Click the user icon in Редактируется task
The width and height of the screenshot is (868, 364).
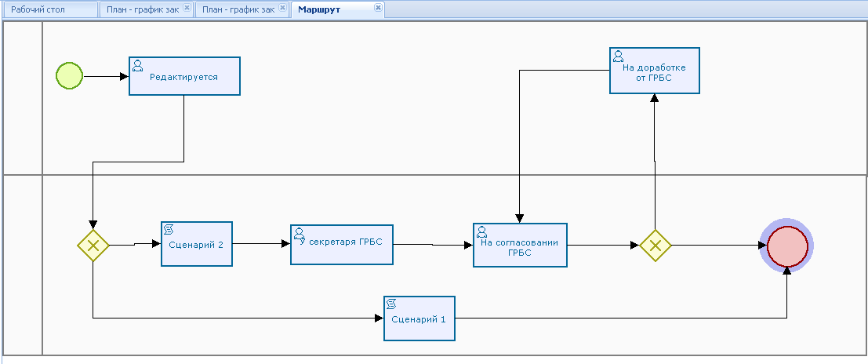(138, 65)
